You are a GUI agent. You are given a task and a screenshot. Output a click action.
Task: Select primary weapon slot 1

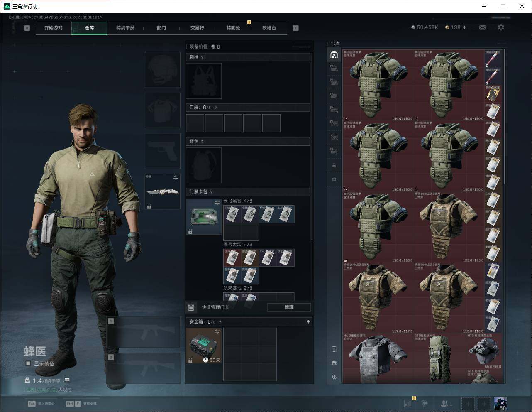[x=144, y=332]
